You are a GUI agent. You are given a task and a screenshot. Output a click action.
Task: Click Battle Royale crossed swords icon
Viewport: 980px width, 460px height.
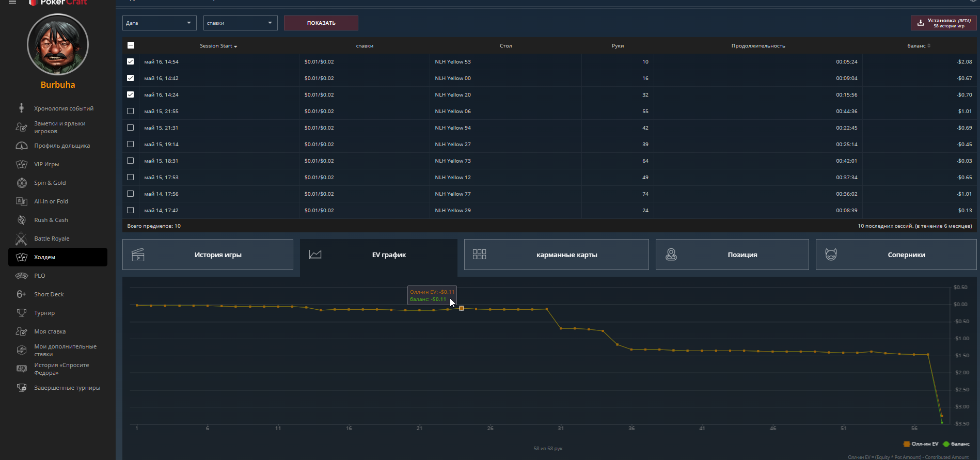[x=21, y=239]
